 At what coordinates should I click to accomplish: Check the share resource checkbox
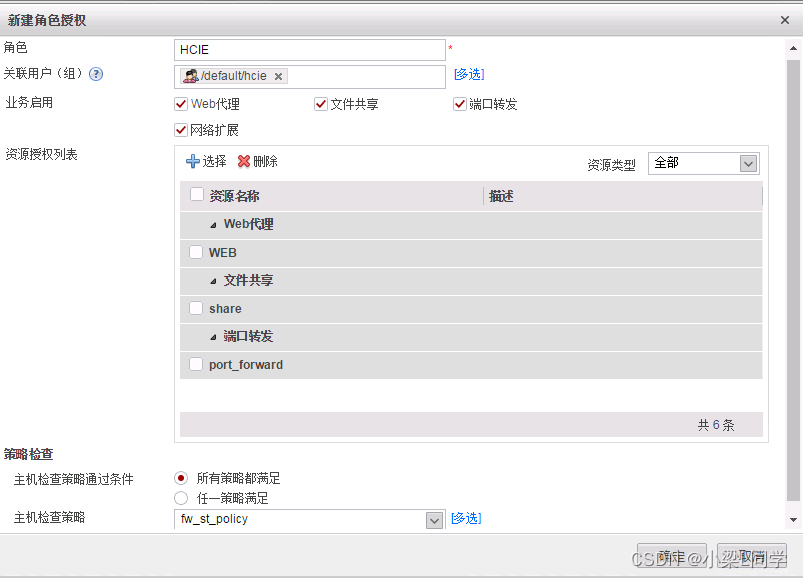click(x=196, y=308)
